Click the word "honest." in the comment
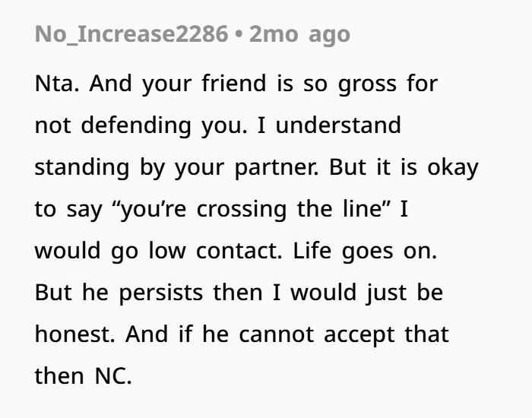Image resolution: width=532 pixels, height=418 pixels. (74, 334)
